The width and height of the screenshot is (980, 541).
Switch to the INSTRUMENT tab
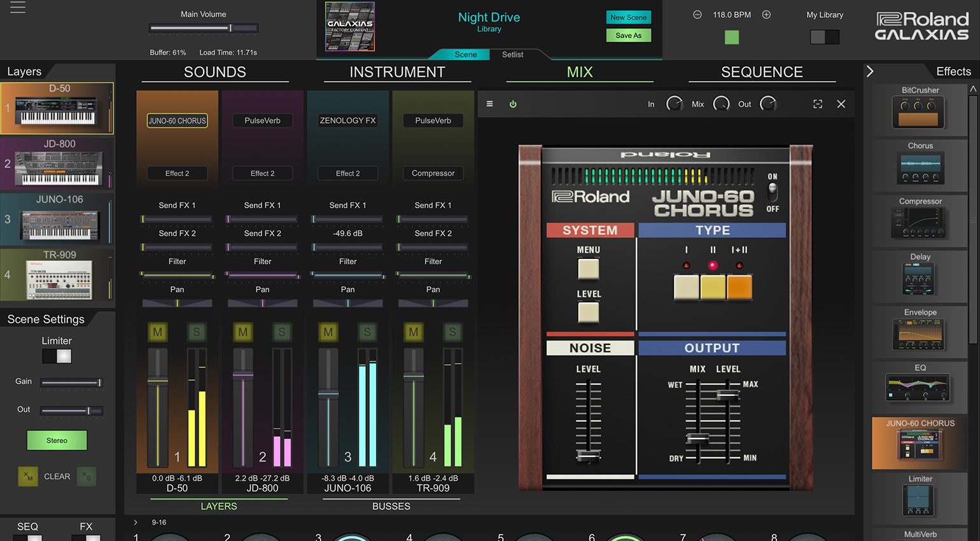pos(398,72)
